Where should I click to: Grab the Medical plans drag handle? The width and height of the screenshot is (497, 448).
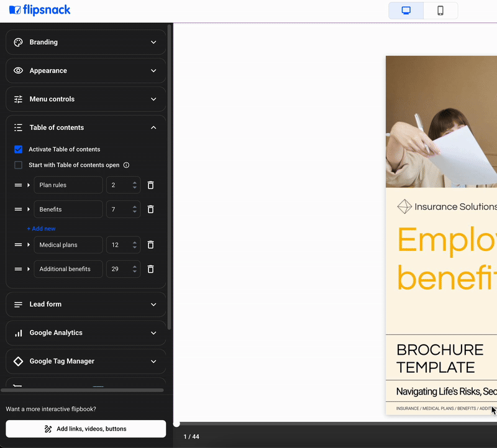(x=19, y=245)
